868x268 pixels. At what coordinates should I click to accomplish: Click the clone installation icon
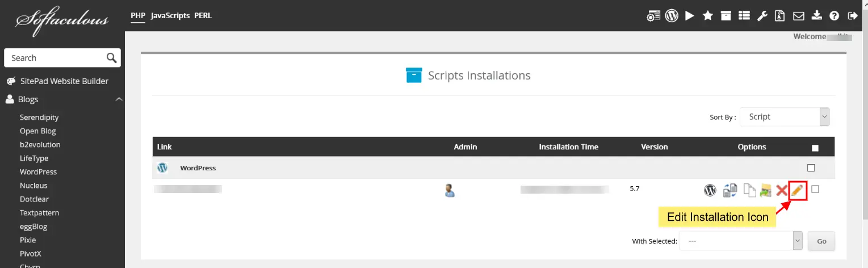[x=750, y=191]
